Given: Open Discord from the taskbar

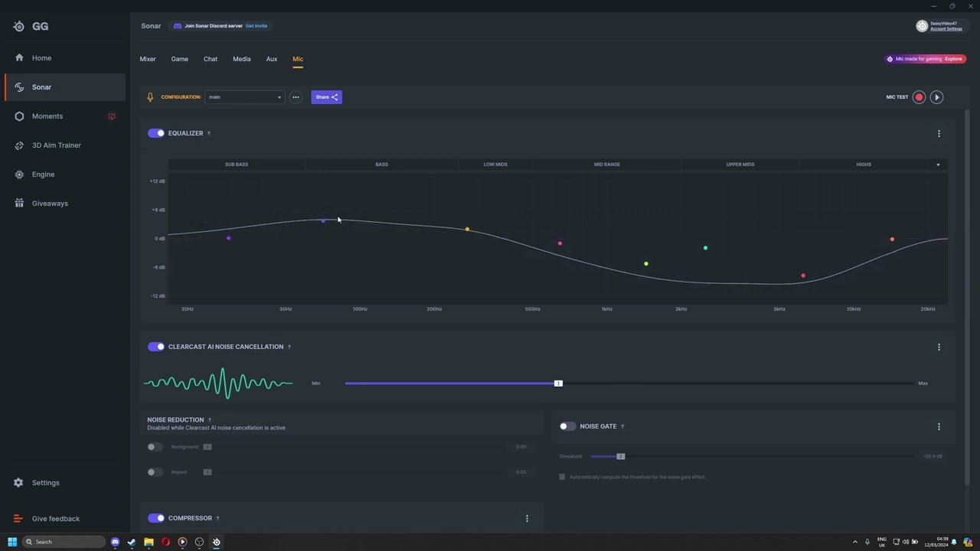Looking at the screenshot, I should pos(115,542).
